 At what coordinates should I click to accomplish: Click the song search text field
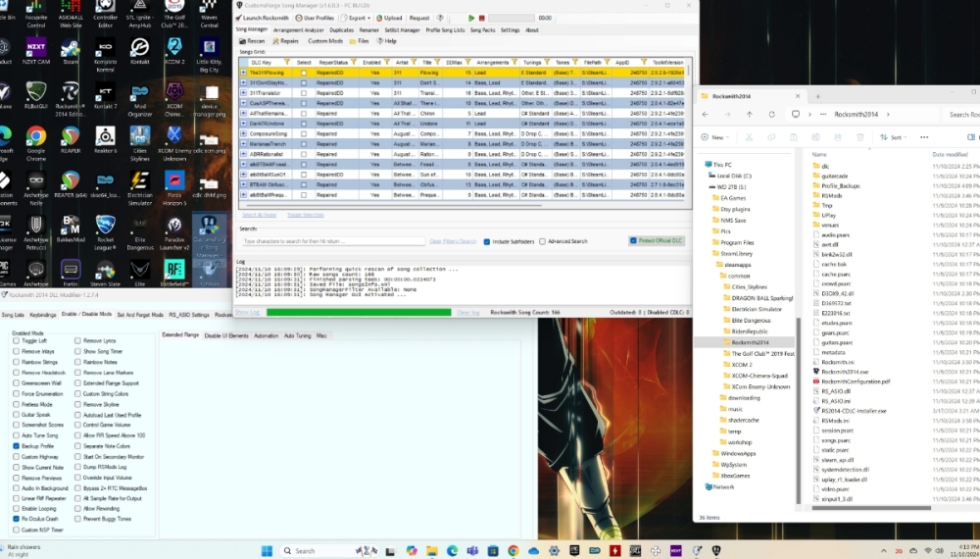(333, 241)
